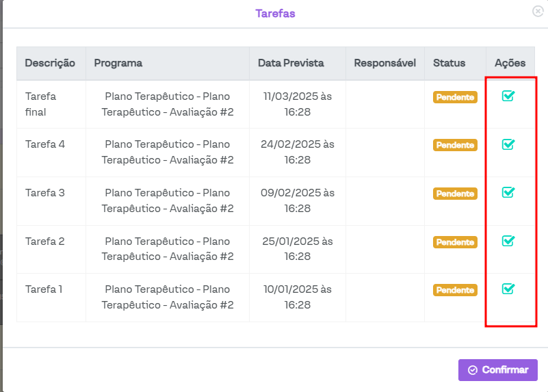This screenshot has width=548, height=392.
Task: Click the Ações column header
Action: (510, 63)
